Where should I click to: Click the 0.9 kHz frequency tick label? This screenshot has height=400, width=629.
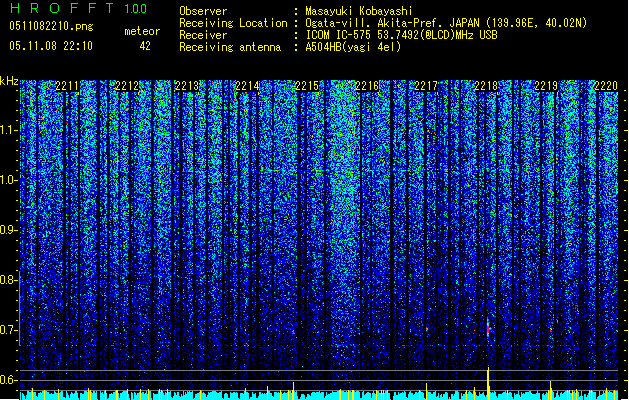[x=9, y=230]
